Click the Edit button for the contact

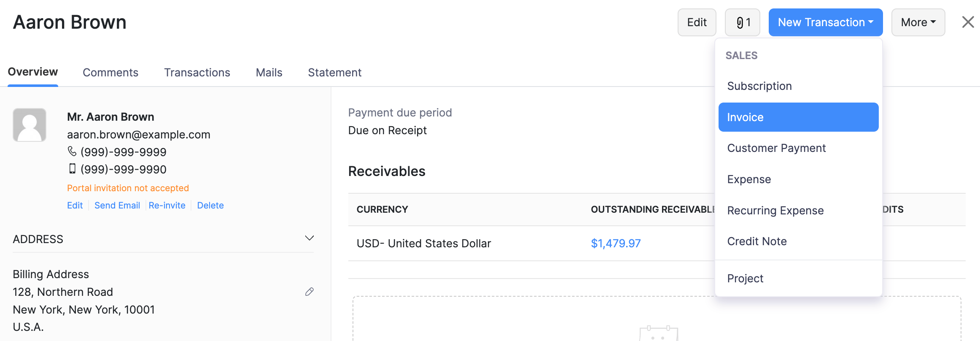point(697,22)
